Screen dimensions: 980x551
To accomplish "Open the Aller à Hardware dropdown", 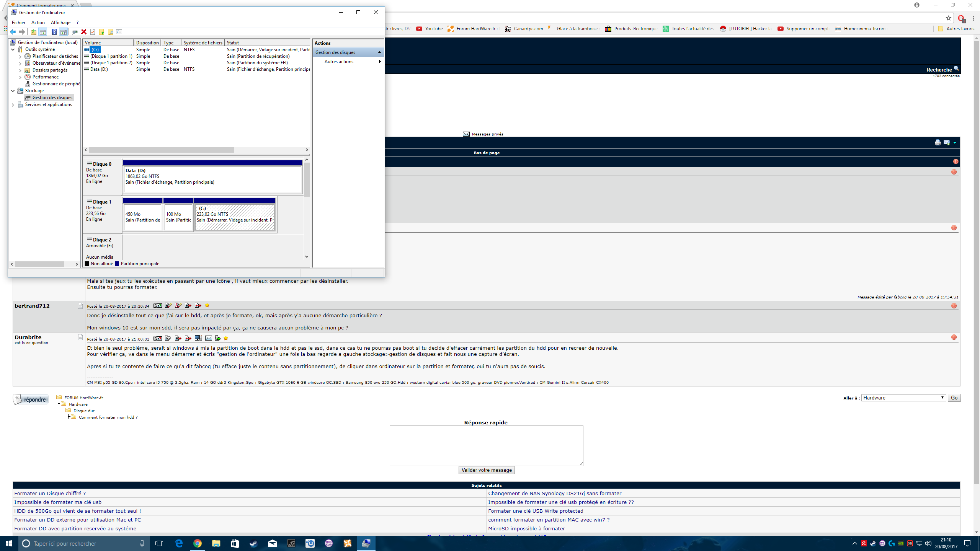I will (x=903, y=398).
